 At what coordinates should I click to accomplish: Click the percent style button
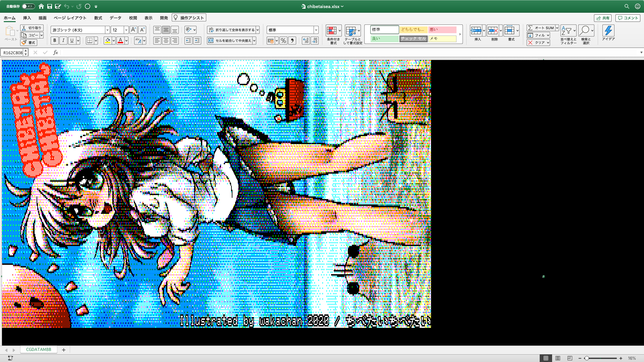click(x=283, y=41)
